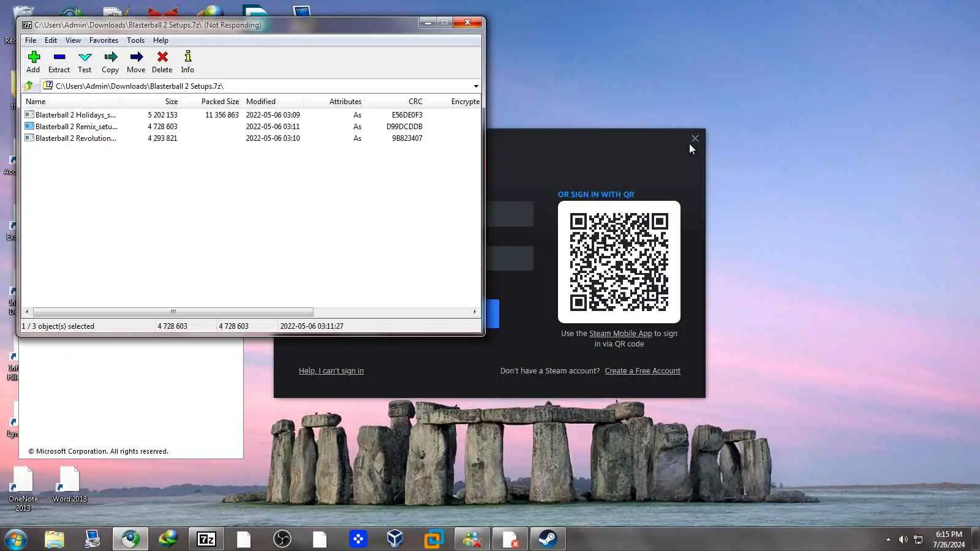The image size is (980, 551).
Task: Sort files by Modified column
Action: click(x=273, y=102)
